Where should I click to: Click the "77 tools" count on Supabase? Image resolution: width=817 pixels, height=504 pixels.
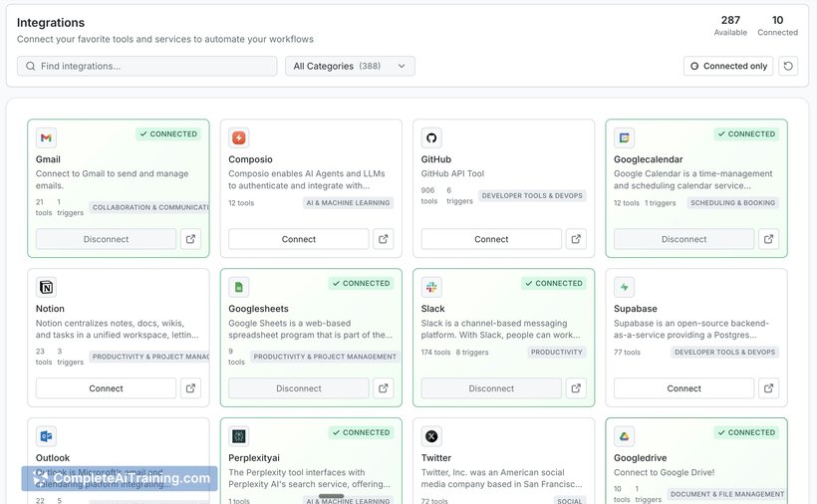point(627,353)
